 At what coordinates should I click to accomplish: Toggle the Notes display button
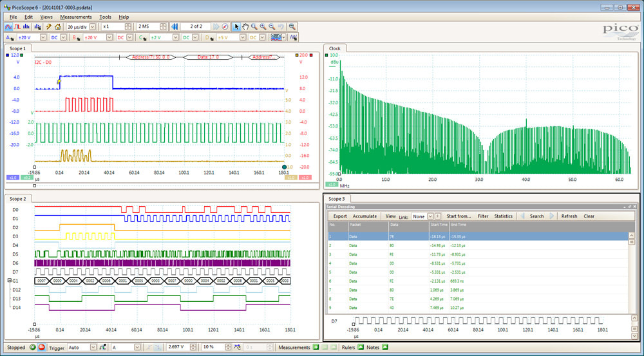(385, 348)
